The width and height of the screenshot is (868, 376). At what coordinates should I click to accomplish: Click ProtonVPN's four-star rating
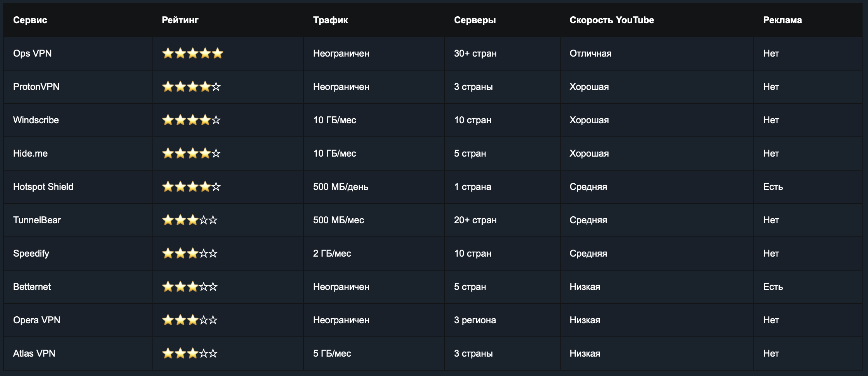click(191, 86)
